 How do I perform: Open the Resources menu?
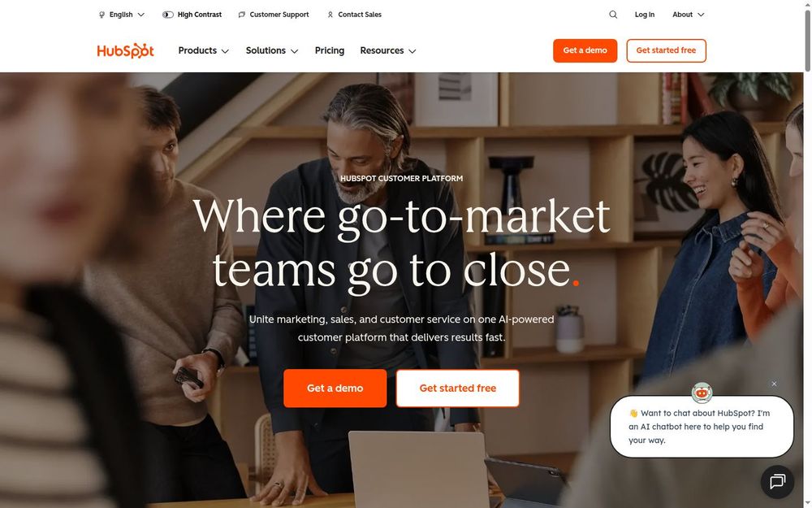coord(388,50)
